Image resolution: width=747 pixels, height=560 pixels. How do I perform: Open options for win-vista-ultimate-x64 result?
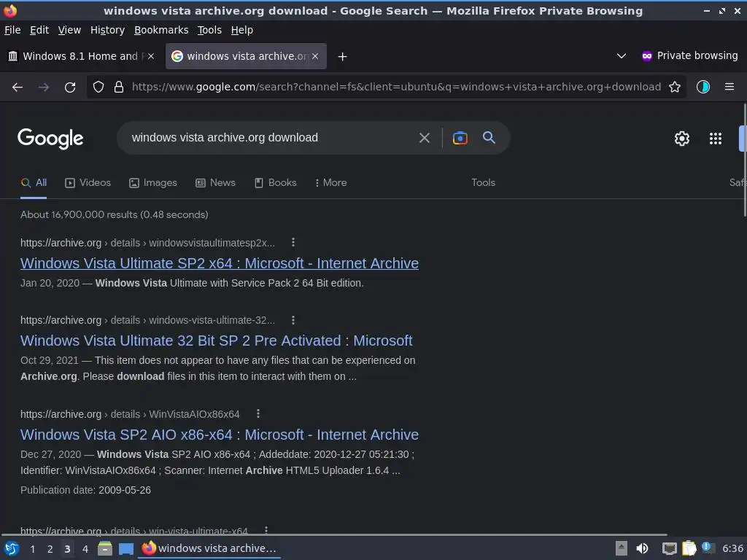click(x=266, y=530)
